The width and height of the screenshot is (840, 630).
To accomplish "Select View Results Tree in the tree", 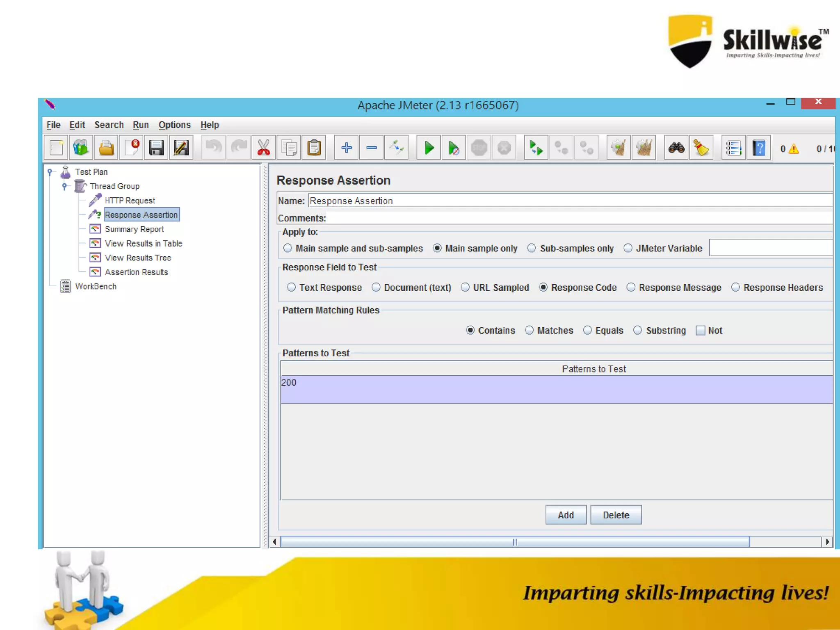I will coord(138,258).
